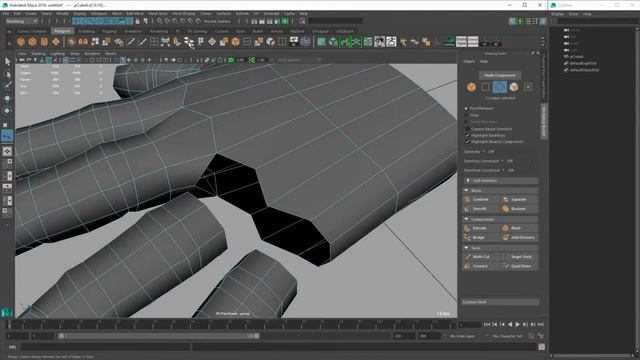
Task: Open the Modeling workspace menu-set dropdown
Action: click(x=21, y=21)
